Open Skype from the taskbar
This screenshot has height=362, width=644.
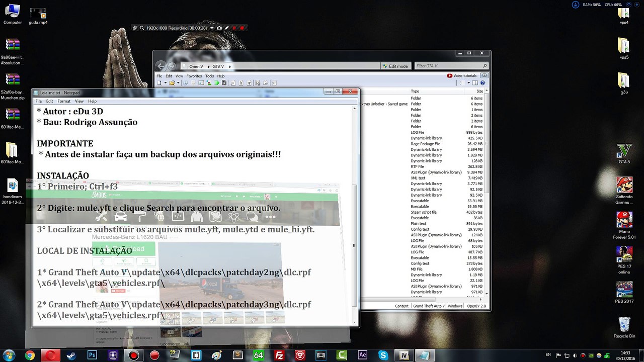click(383, 355)
